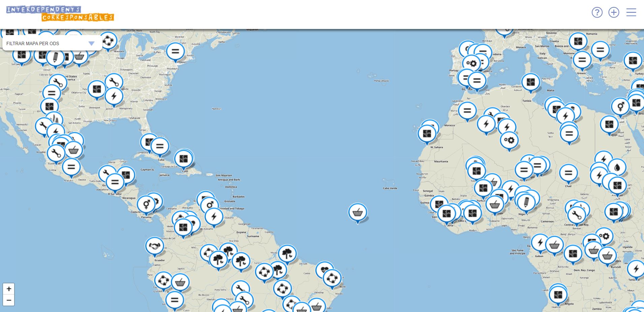Click the dropdown arrow of the ODS filter
Screen dimensions: 644x312
[91, 43]
